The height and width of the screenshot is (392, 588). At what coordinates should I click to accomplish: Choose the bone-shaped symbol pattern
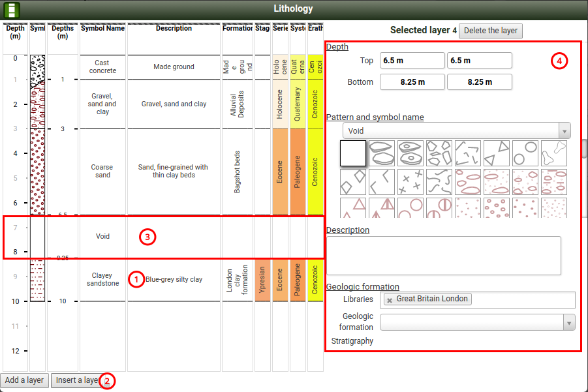pyautogui.click(x=553, y=153)
